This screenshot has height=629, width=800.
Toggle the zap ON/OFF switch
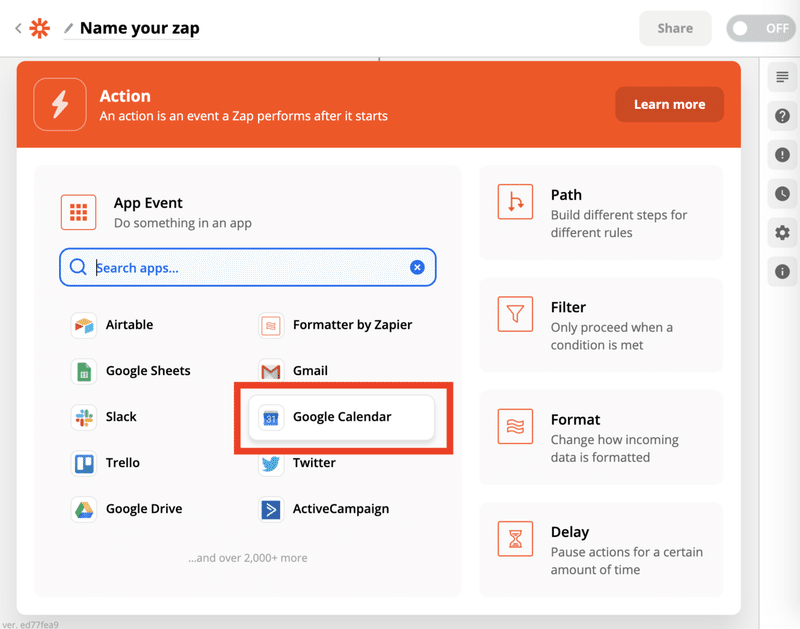761,28
